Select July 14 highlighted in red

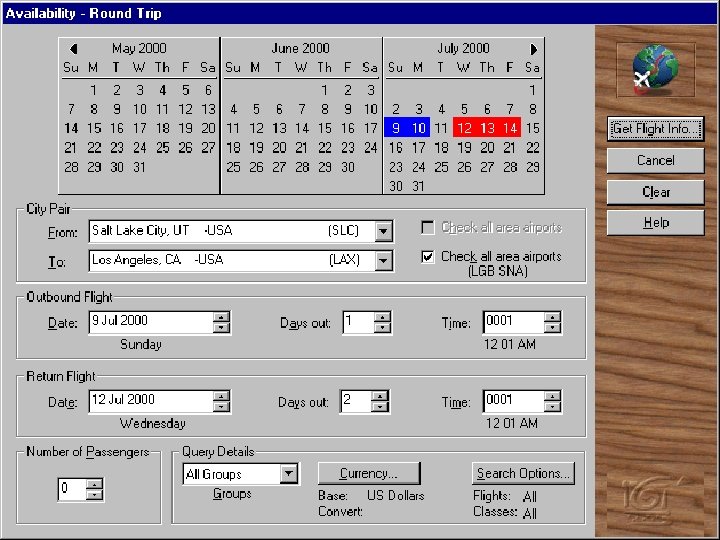point(510,128)
